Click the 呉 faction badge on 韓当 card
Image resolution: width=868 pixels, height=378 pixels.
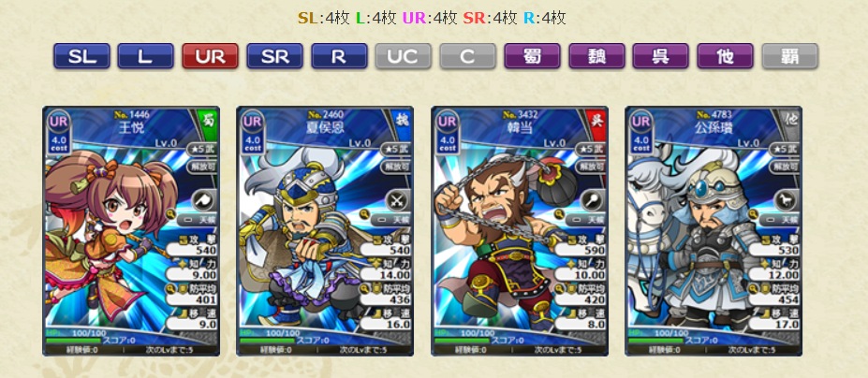point(597,119)
